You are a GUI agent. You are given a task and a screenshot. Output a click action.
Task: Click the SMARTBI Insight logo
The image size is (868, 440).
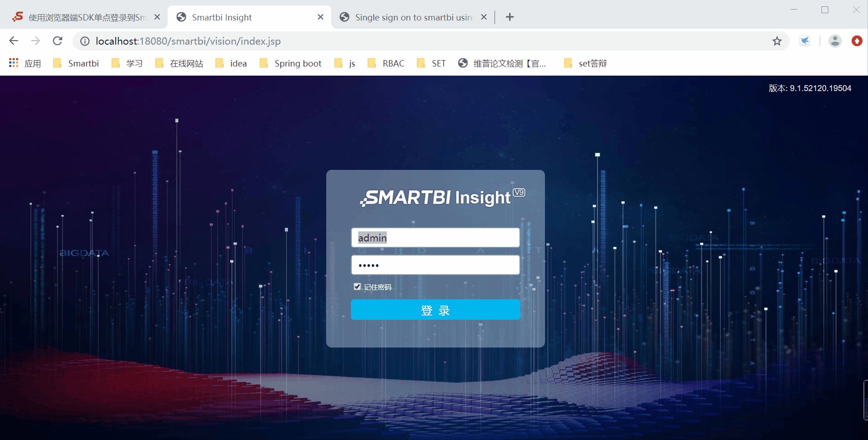pos(442,197)
